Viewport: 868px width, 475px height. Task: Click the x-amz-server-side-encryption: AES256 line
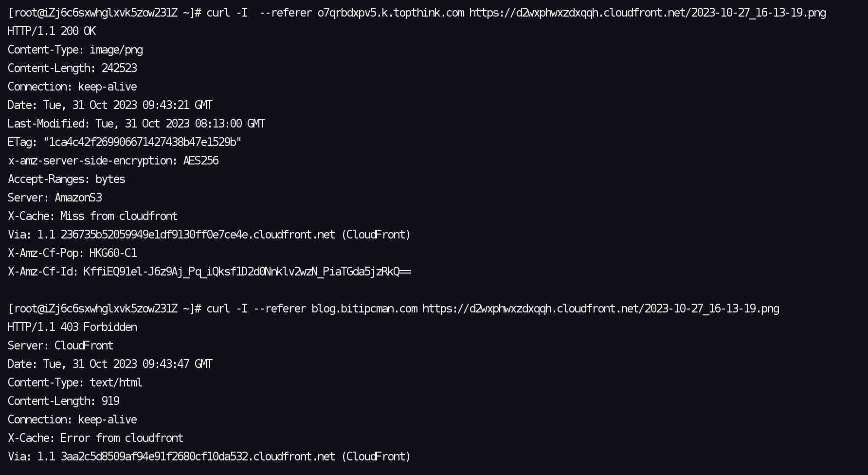click(x=113, y=161)
